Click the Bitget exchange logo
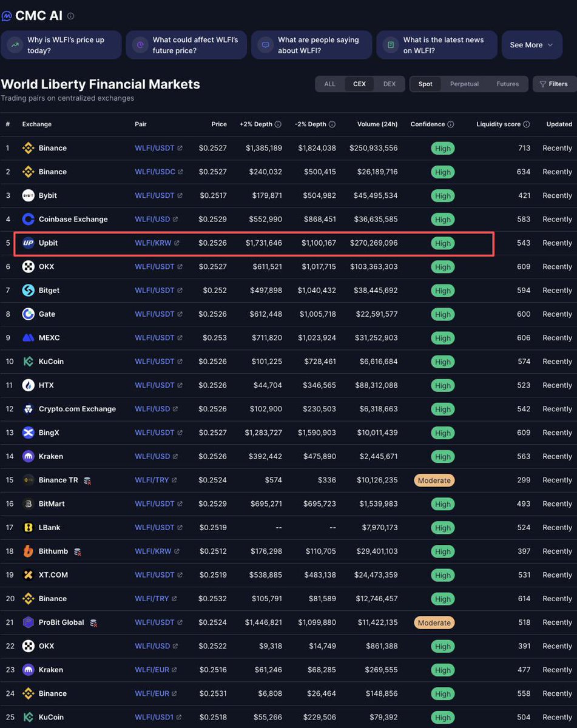This screenshot has height=728, width=577. coord(29,290)
